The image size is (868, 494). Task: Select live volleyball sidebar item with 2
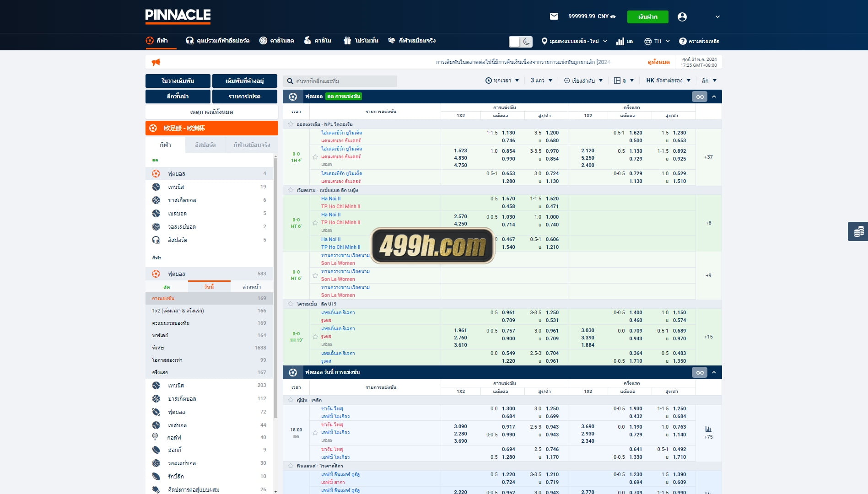(210, 226)
